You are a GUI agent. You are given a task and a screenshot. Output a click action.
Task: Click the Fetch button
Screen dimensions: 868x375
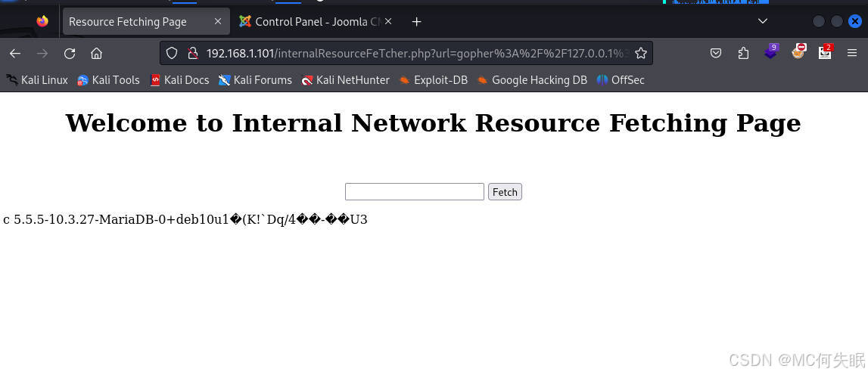[505, 192]
